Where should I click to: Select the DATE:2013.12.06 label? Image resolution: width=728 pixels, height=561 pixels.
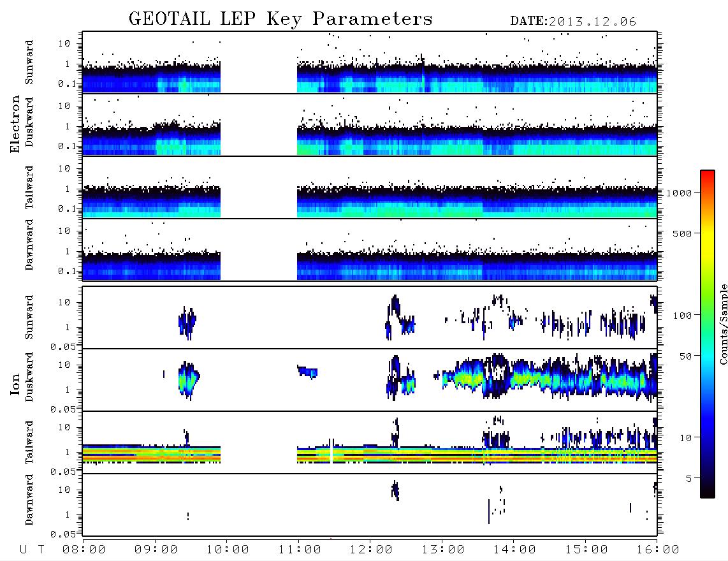tap(573, 22)
